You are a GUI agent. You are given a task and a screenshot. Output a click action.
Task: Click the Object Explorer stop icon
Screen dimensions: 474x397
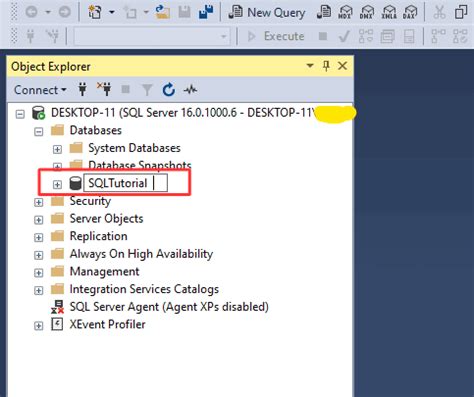click(126, 90)
